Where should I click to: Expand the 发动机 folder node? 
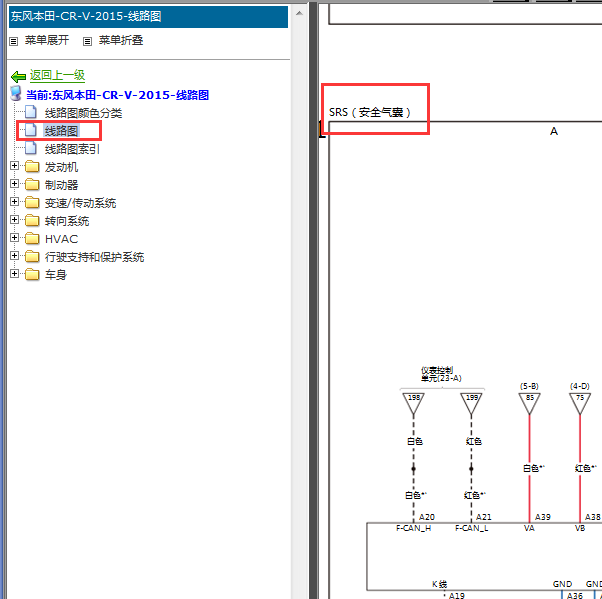(14, 166)
